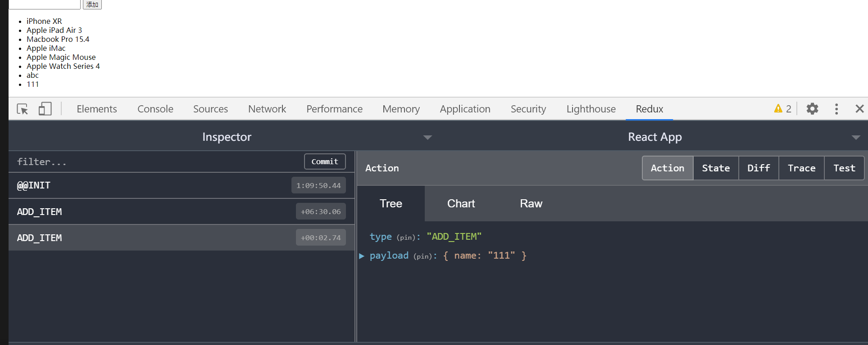Select the Redux tab
868x345 pixels.
[650, 109]
